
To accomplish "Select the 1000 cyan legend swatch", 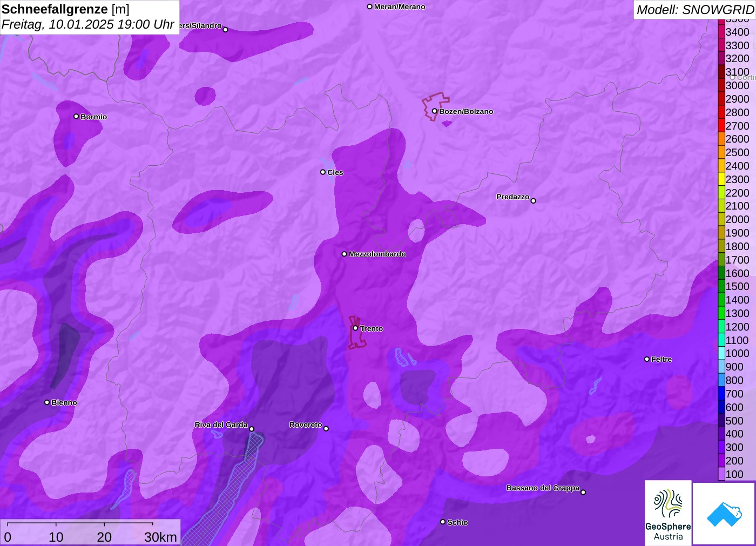I will click(721, 353).
